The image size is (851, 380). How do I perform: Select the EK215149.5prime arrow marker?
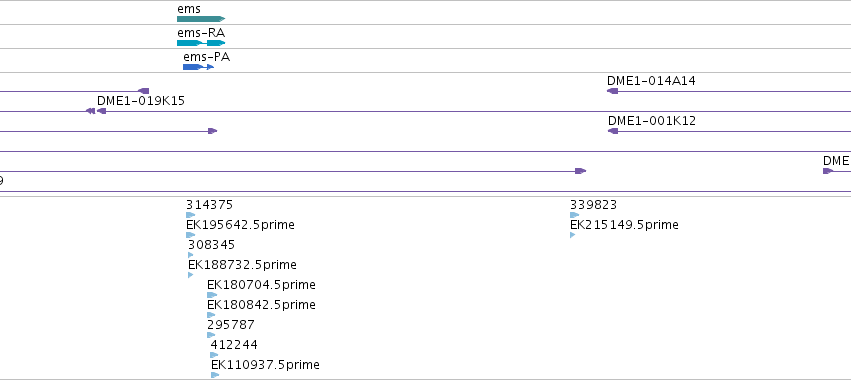click(573, 235)
